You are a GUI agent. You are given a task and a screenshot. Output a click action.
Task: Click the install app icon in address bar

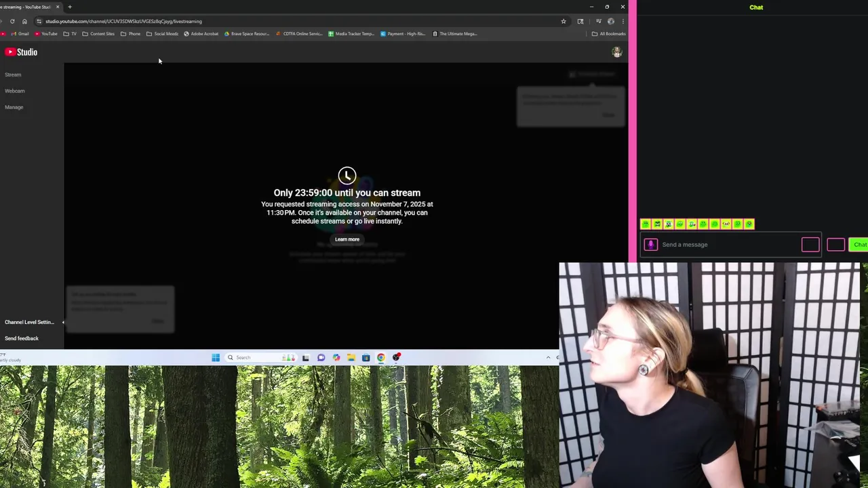tap(580, 21)
